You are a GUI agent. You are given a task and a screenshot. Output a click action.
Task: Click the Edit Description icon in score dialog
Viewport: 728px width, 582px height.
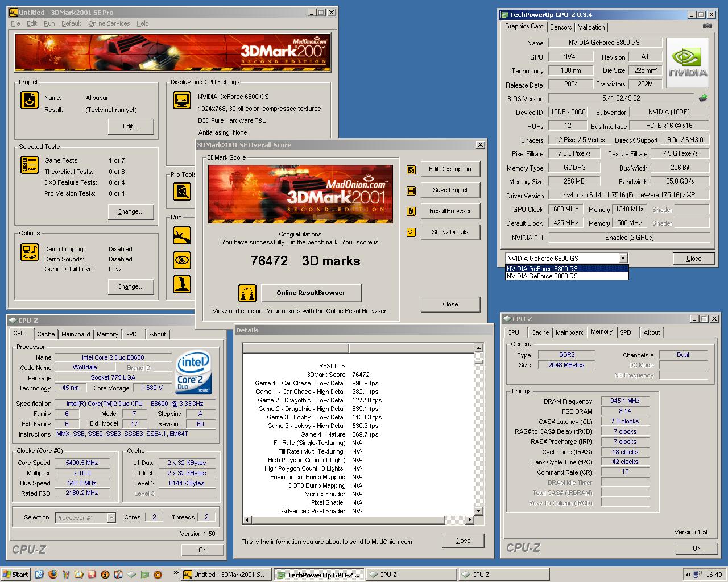(x=411, y=169)
